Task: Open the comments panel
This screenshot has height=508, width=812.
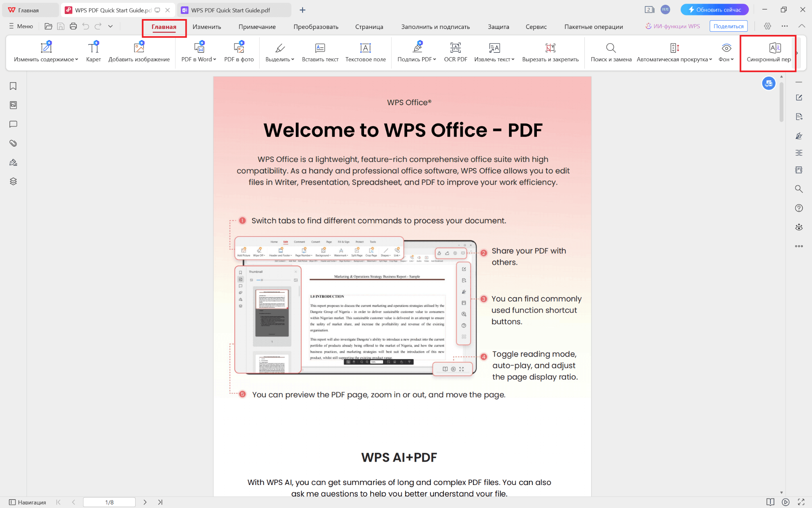Action: pos(13,124)
